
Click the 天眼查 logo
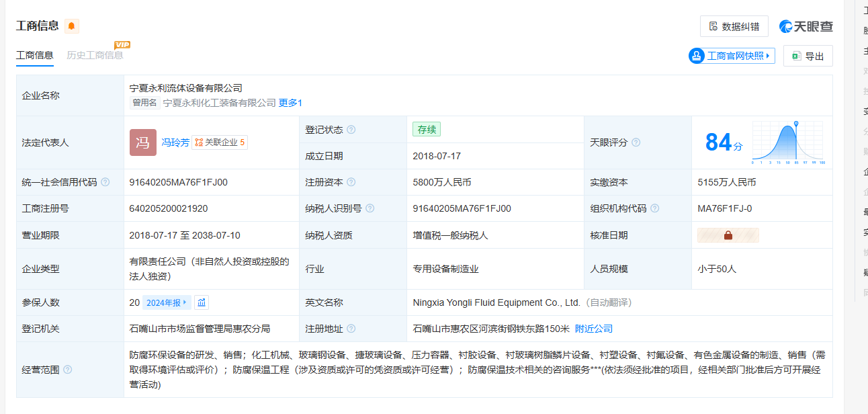806,26
